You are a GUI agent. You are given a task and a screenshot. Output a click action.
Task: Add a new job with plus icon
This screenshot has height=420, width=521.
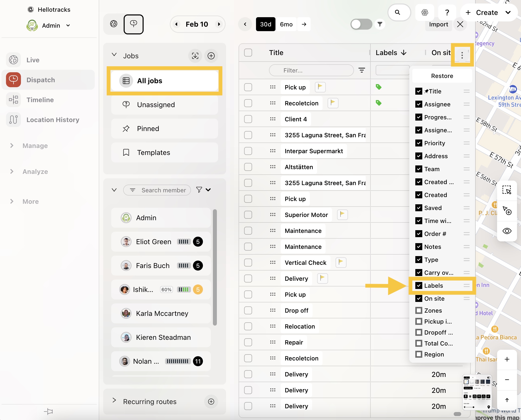211,56
